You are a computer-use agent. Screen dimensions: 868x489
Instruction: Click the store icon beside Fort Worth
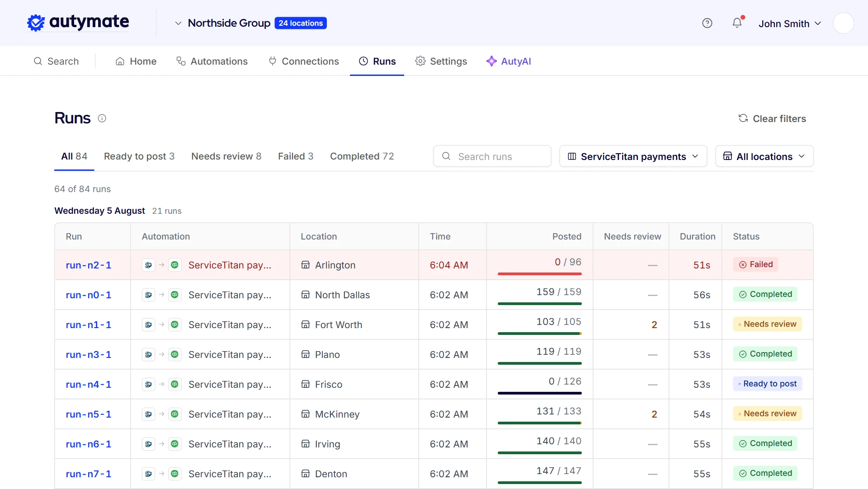[306, 324]
